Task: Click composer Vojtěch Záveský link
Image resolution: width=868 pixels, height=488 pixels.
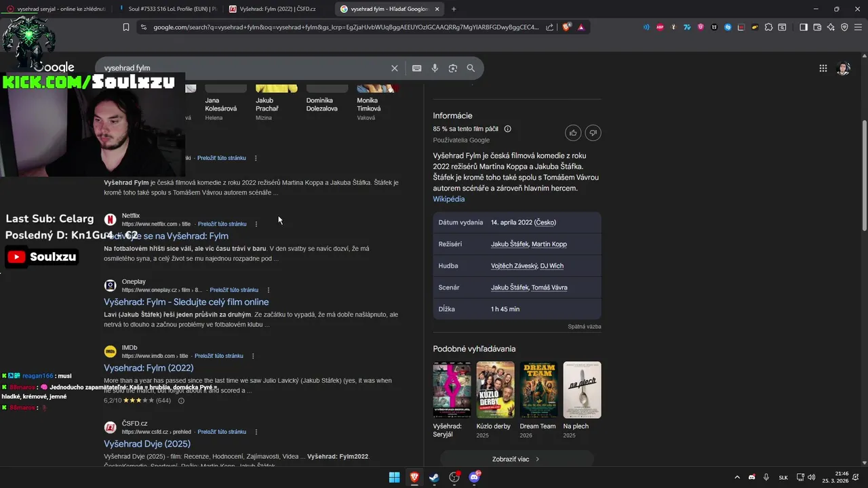Action: 513,266
